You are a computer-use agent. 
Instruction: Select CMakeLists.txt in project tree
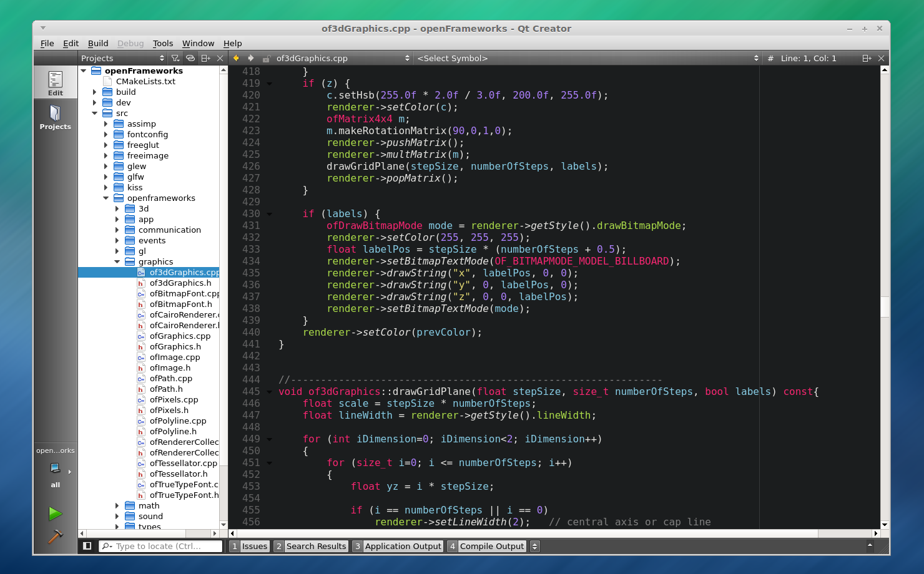(145, 82)
